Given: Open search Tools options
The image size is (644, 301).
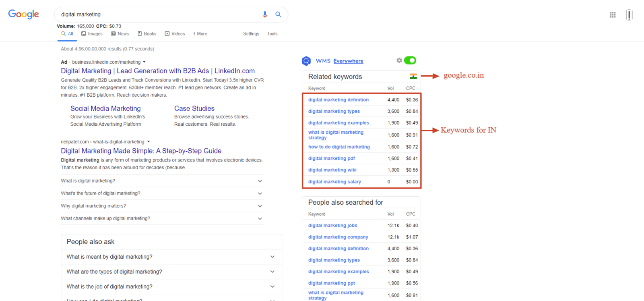Looking at the screenshot, I should [272, 34].
